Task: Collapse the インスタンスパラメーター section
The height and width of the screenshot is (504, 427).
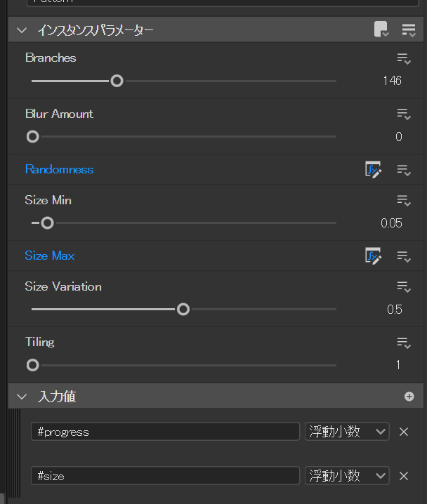Action: coord(21,30)
